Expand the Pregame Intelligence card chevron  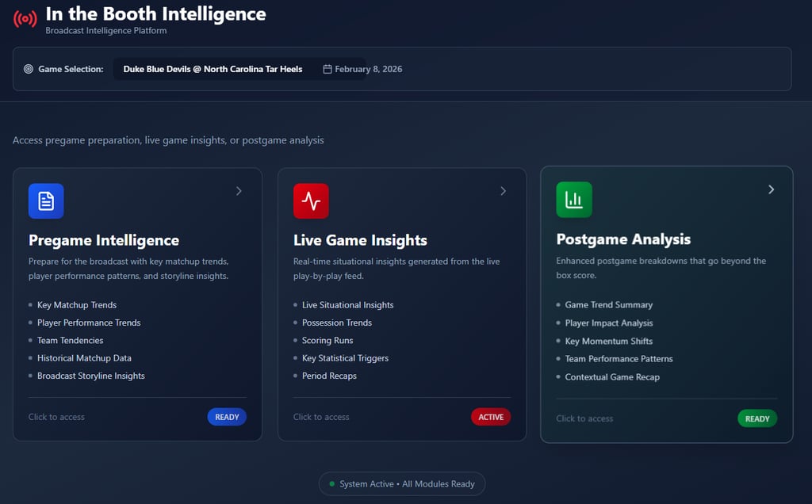[x=239, y=191]
